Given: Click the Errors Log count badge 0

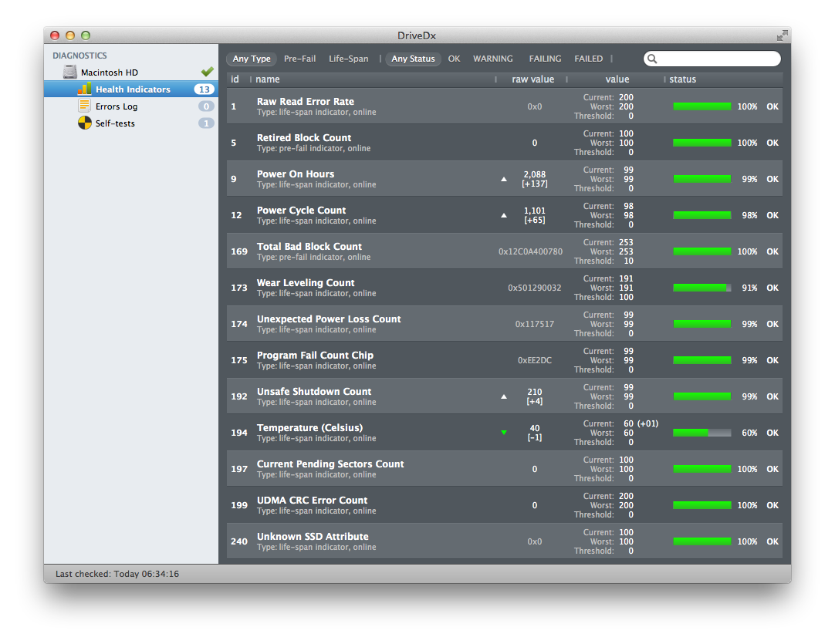Looking at the screenshot, I should pyautogui.click(x=206, y=106).
